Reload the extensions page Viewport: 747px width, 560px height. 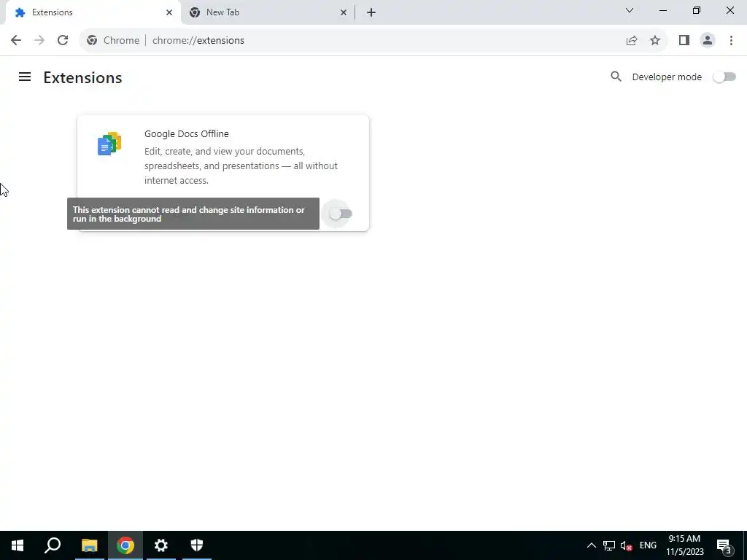pyautogui.click(x=63, y=41)
